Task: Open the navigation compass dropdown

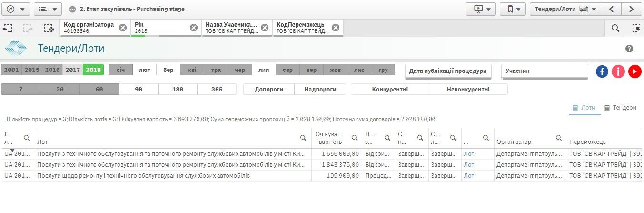Action: (x=16, y=9)
